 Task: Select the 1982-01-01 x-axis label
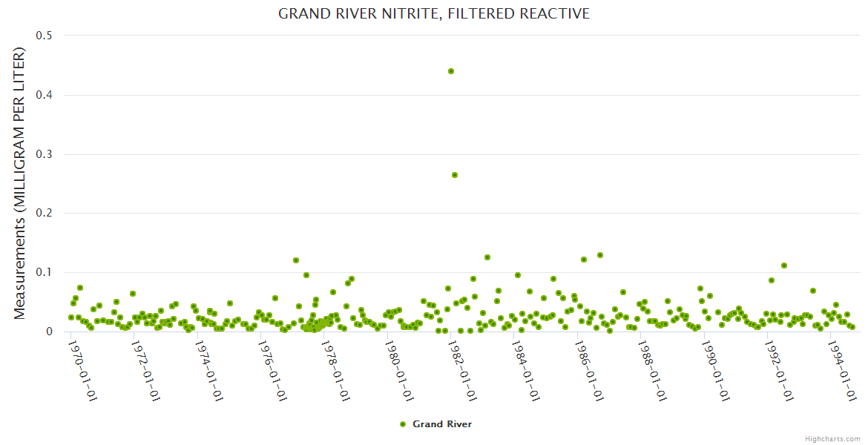click(x=461, y=369)
